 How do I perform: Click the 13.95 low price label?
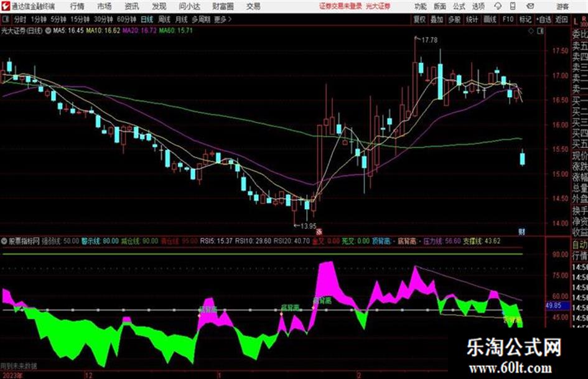tap(308, 226)
